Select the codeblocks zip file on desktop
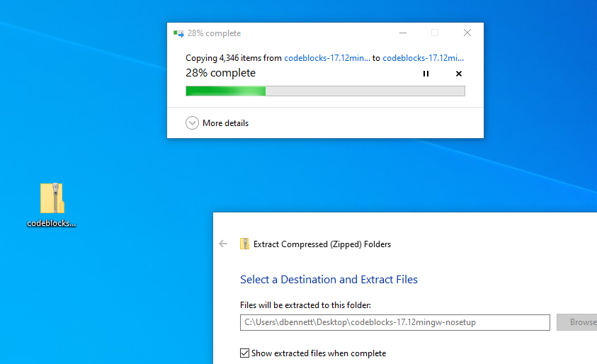The height and width of the screenshot is (364, 597). (x=52, y=198)
